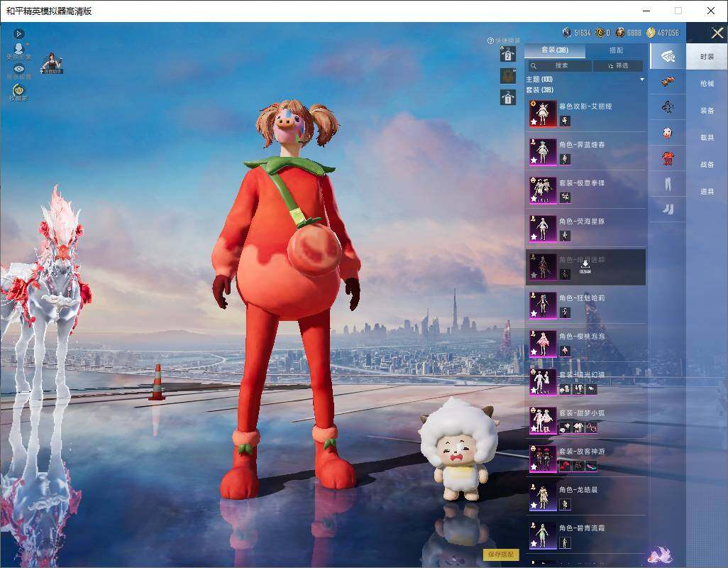Select the face mask category icon
Screen dimensions: 728x568
[668, 133]
